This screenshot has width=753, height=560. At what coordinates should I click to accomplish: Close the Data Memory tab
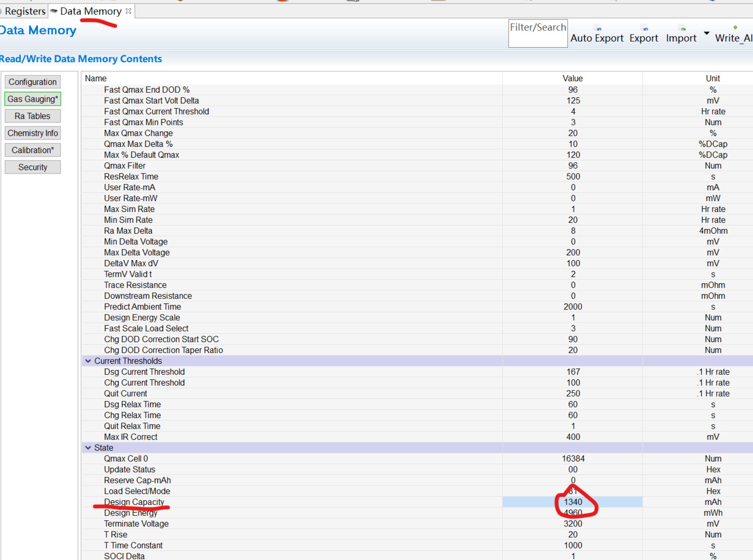tap(129, 11)
